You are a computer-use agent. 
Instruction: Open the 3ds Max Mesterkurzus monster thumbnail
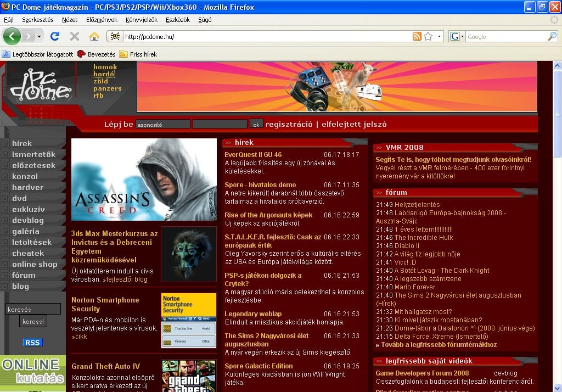point(189,254)
